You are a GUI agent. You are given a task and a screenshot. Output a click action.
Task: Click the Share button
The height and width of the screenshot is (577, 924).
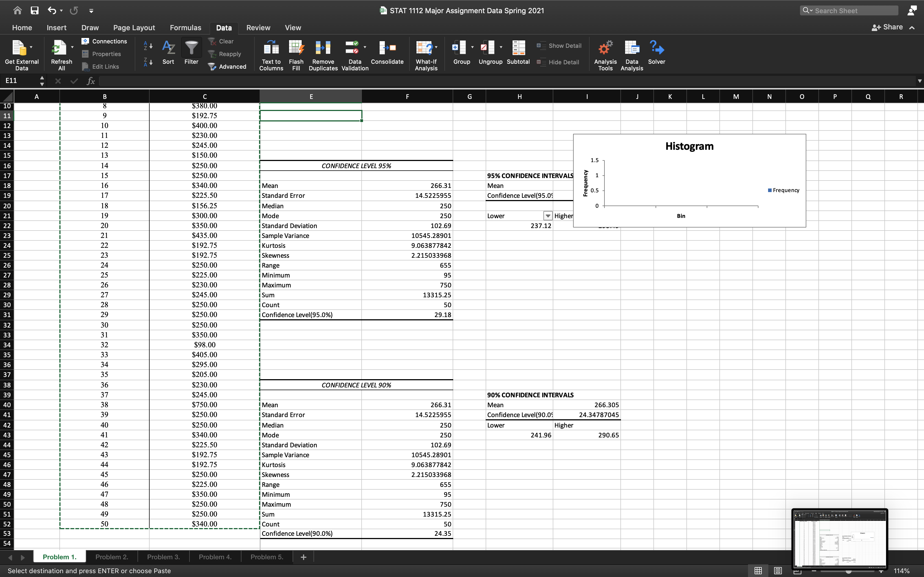(888, 27)
